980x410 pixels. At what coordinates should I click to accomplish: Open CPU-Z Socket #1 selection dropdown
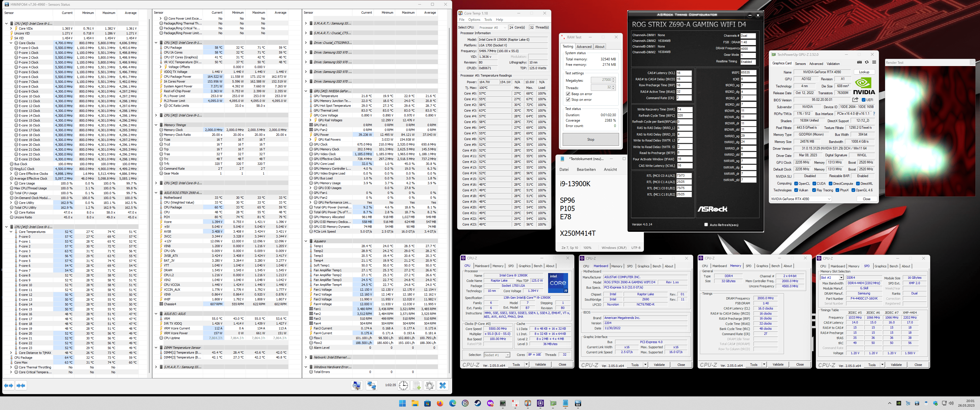[497, 355]
